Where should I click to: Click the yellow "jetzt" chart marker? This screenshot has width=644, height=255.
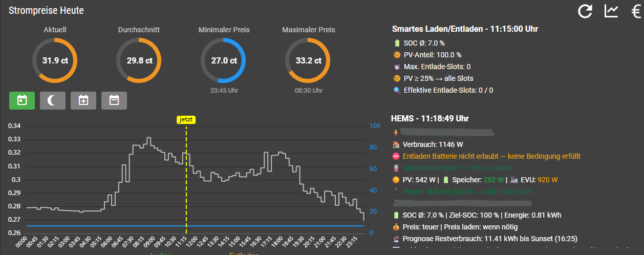pyautogui.click(x=186, y=119)
